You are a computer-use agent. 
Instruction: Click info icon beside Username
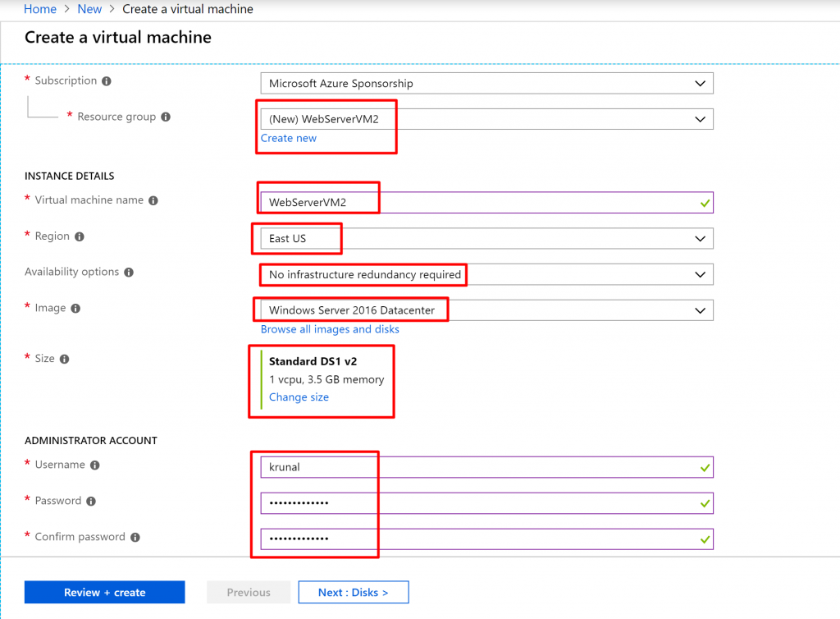click(x=95, y=465)
